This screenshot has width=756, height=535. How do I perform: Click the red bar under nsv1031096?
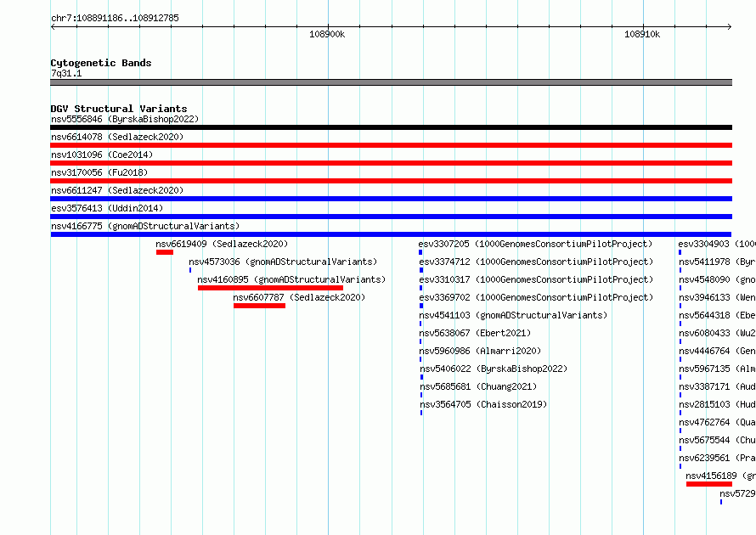click(x=391, y=163)
